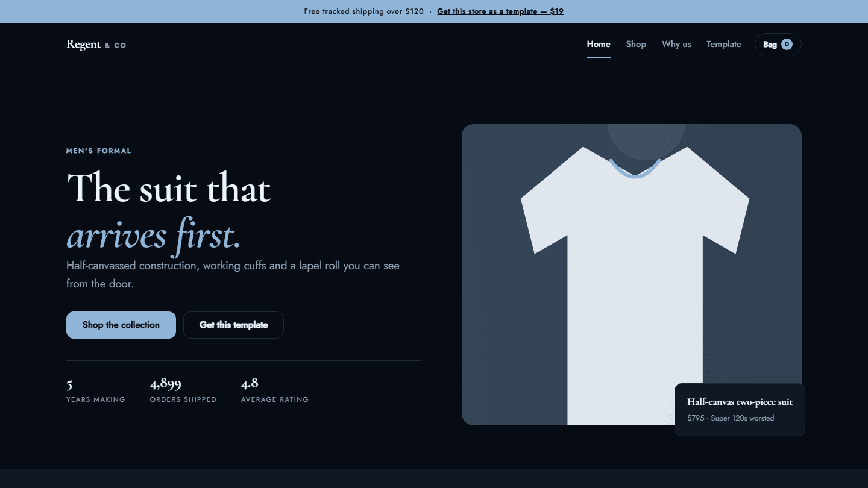
Task: Click the '4.8' average rating figure
Action: (x=250, y=384)
